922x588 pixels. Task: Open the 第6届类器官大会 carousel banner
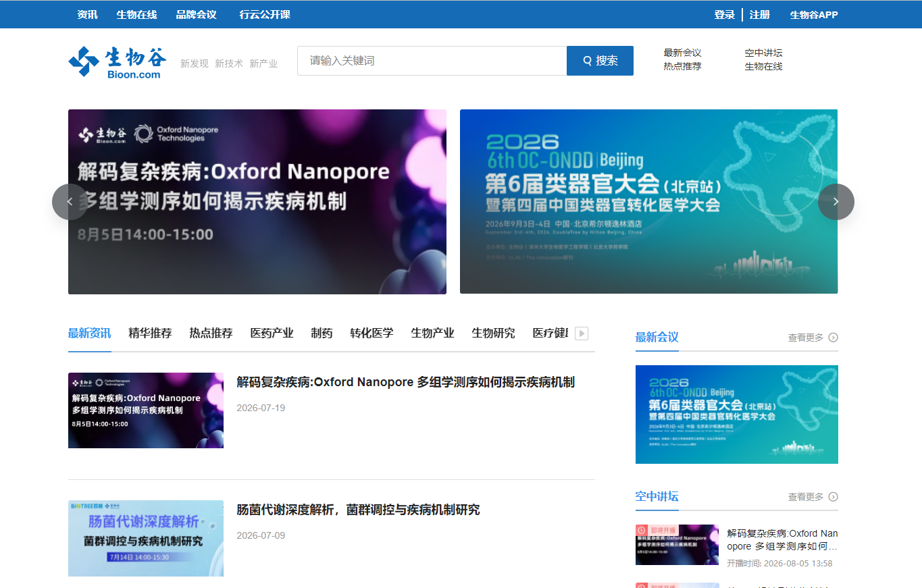click(648, 202)
